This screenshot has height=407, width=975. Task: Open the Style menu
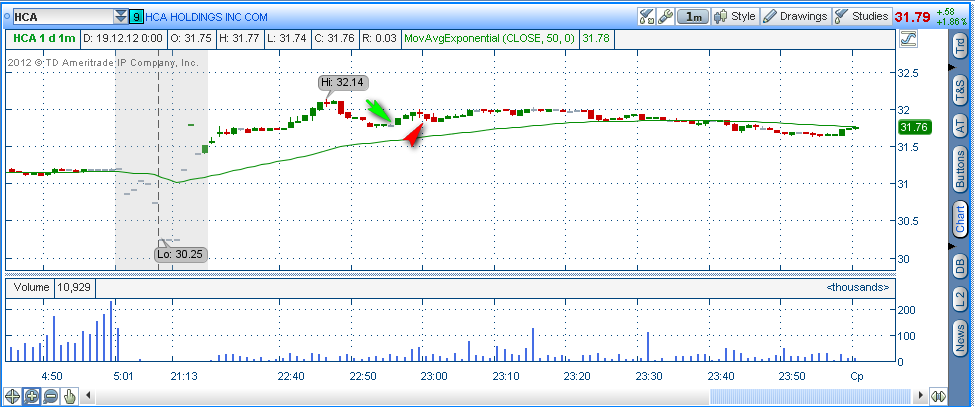(x=735, y=17)
